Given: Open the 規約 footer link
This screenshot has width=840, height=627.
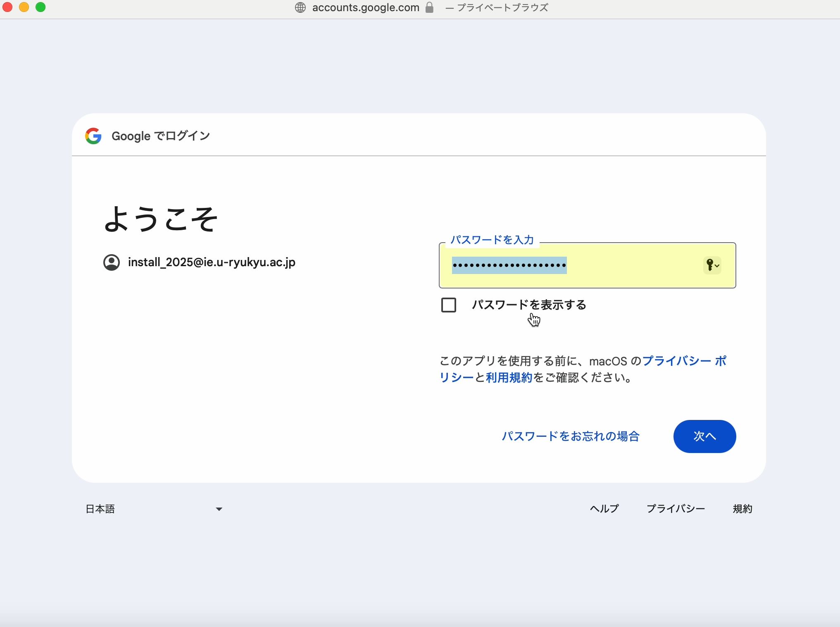Looking at the screenshot, I should pos(742,509).
